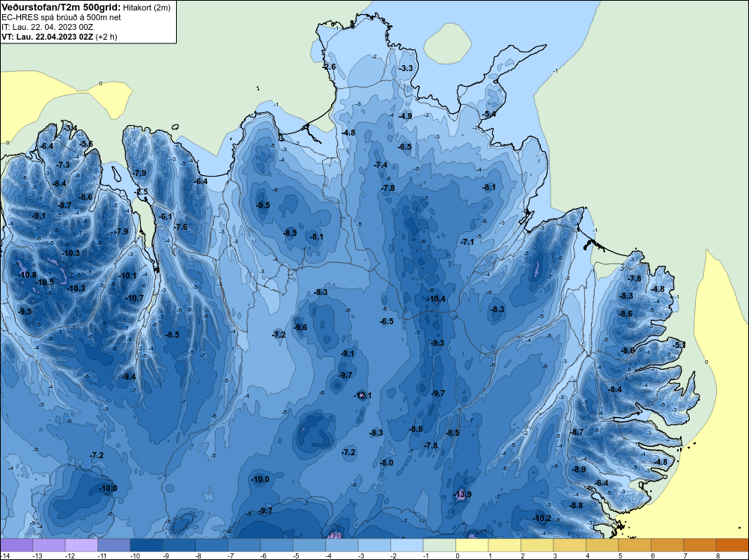749x560 pixels.
Task: Click the -14 purple legend color swatch
Action: (x=16, y=545)
